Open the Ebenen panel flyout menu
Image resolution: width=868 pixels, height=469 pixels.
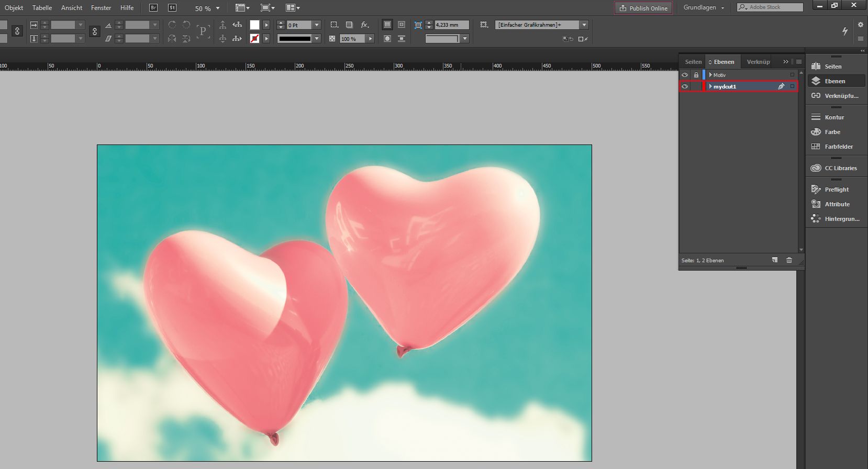(x=798, y=62)
